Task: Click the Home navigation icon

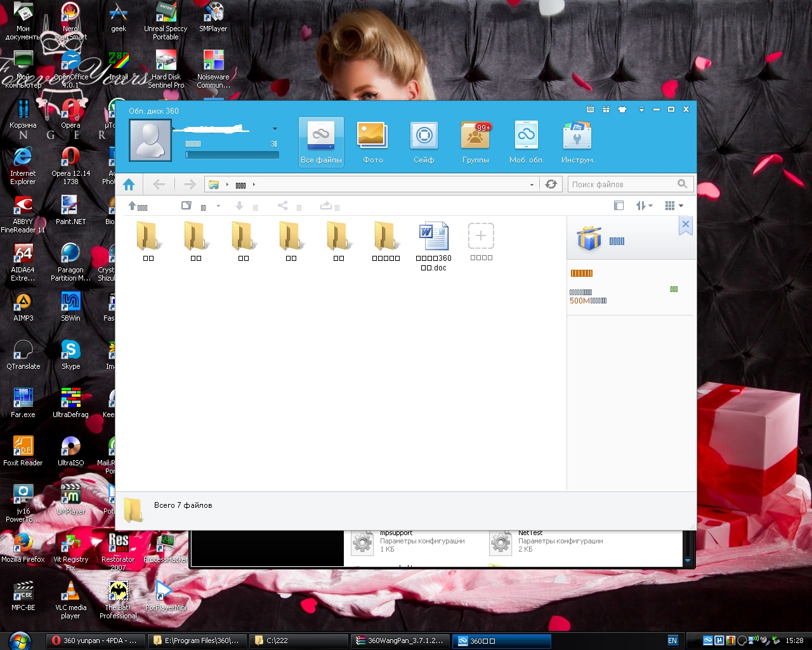Action: (129, 185)
